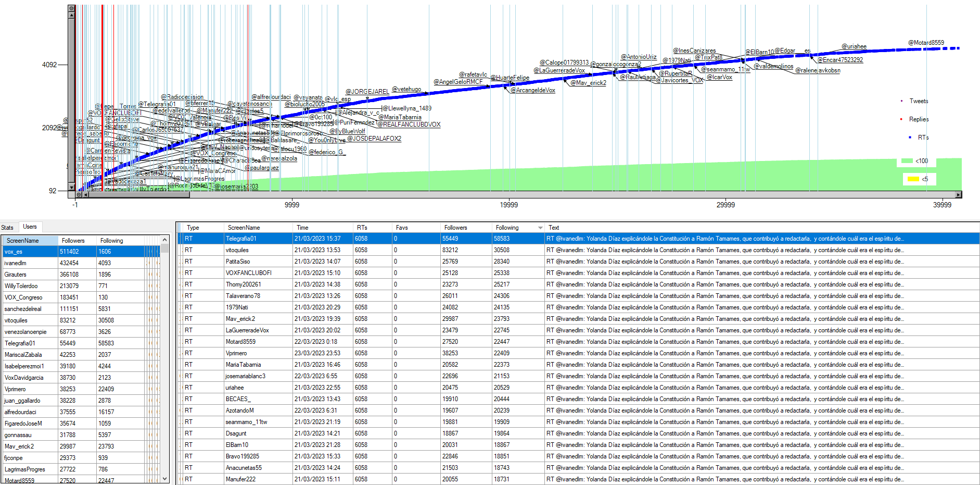Image resolution: width=980 pixels, height=485 pixels.
Task: Click the @Encar47523292 label on chart
Action: coord(840,60)
